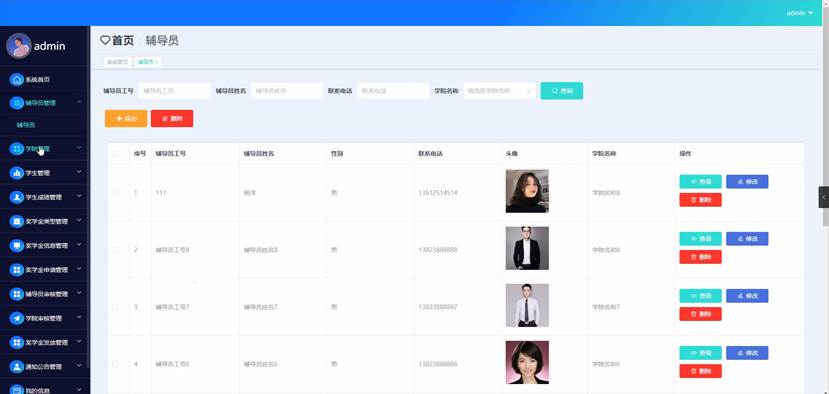Switch to the 辅导员 tab
The image size is (829, 394).
[x=148, y=62]
